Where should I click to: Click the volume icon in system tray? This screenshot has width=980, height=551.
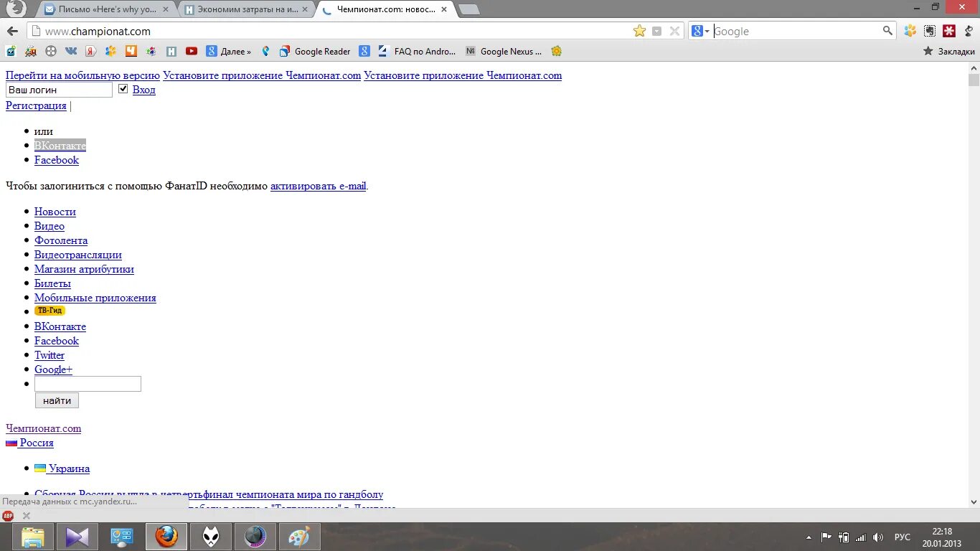tap(877, 537)
